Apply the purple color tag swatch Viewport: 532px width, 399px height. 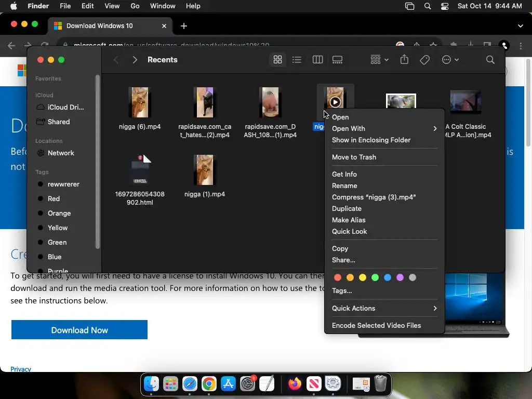[x=400, y=277]
